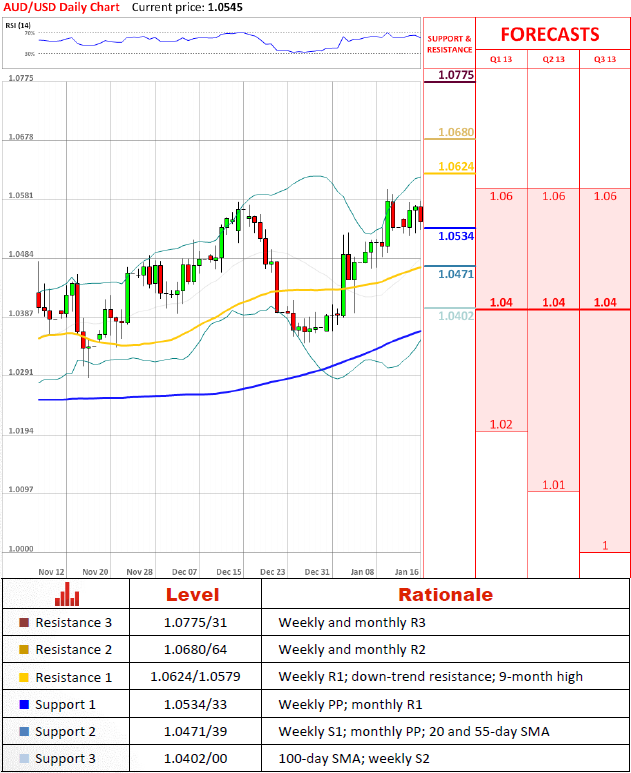The height and width of the screenshot is (773, 631).
Task: Select the 'Resistance 2' row label
Action: [73, 650]
